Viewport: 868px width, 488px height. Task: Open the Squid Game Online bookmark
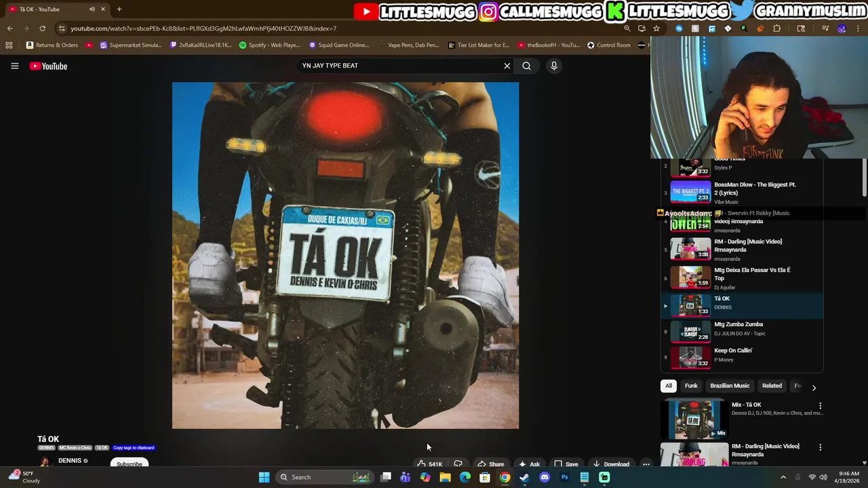339,45
